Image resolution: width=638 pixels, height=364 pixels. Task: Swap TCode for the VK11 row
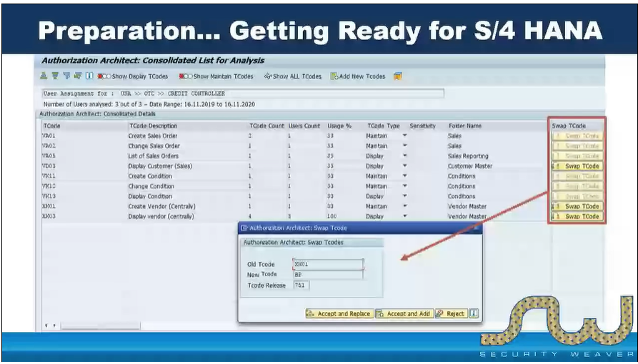point(577,176)
